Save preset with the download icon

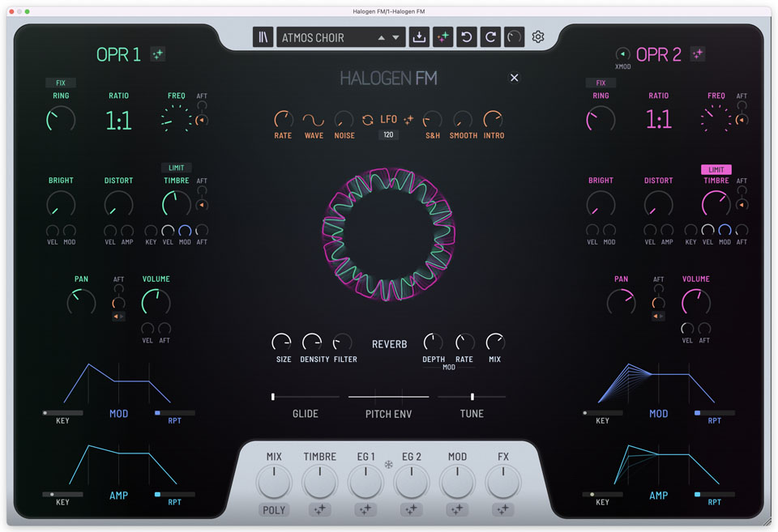pos(419,37)
